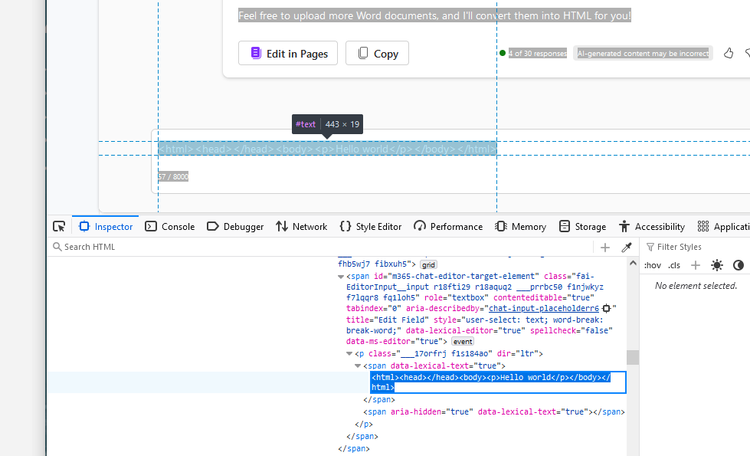Open the Storage tab
The height and width of the screenshot is (456, 750).
click(582, 226)
